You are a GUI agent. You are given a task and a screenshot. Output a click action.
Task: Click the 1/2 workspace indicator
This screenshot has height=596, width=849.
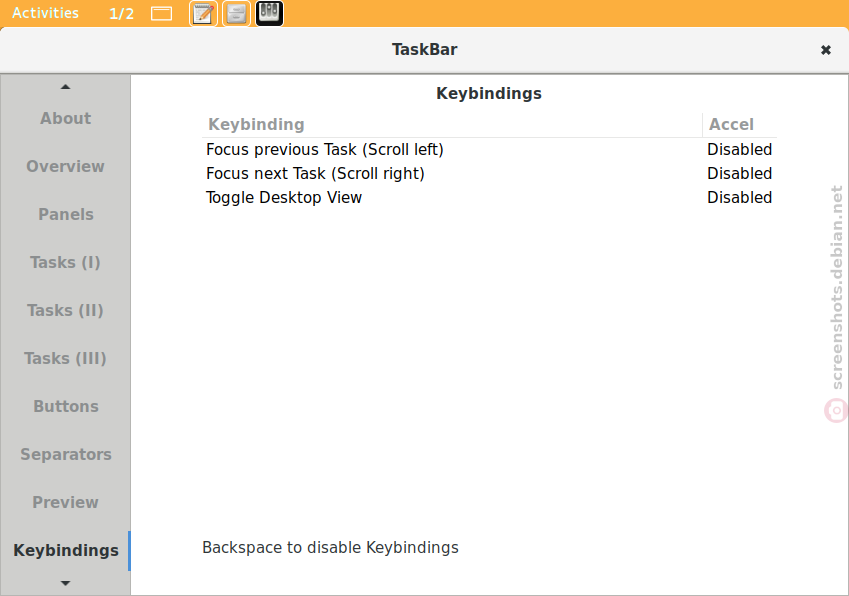pyautogui.click(x=121, y=14)
